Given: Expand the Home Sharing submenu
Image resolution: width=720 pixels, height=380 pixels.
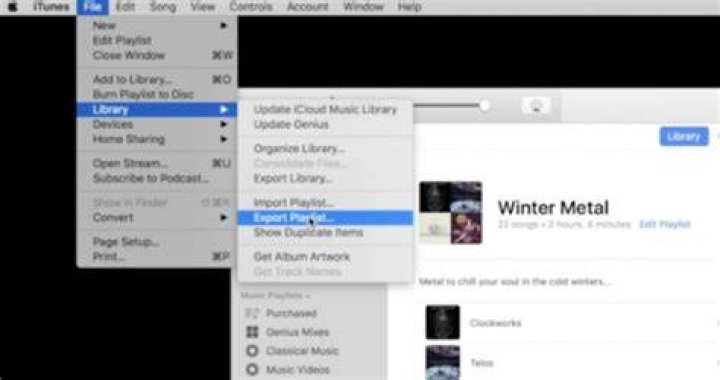Looking at the screenshot, I should coord(157,139).
